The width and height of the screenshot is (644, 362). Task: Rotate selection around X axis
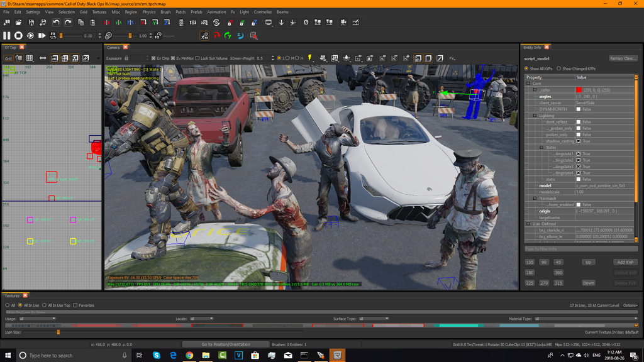(143, 23)
